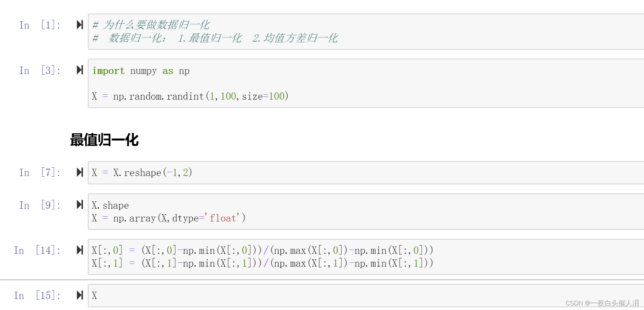Click into the comment code cell In [1]
Screen dimensions: 644x310
click(366, 32)
